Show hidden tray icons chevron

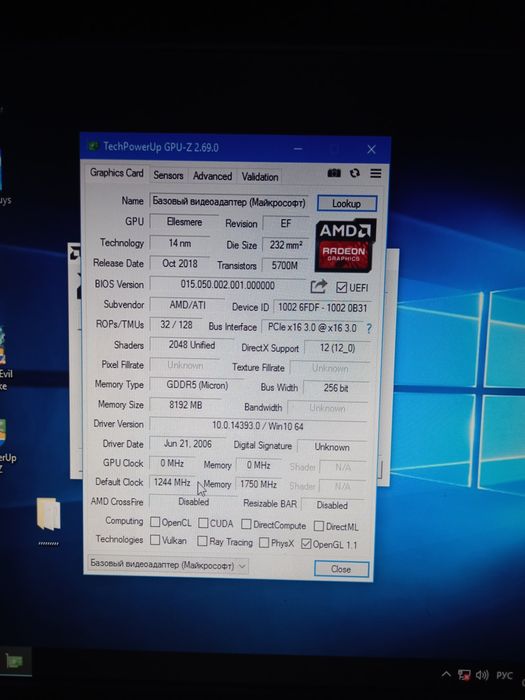pos(446,674)
